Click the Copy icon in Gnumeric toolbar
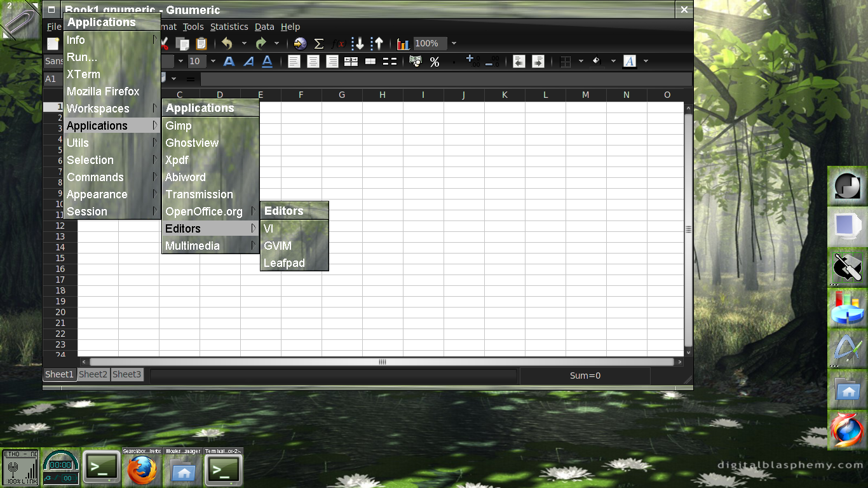868x488 pixels. (183, 44)
